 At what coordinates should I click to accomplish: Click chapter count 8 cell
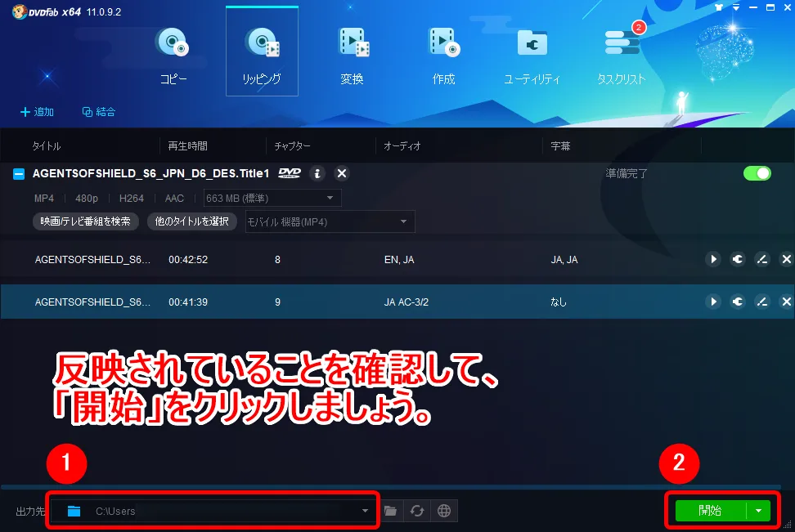(x=277, y=259)
